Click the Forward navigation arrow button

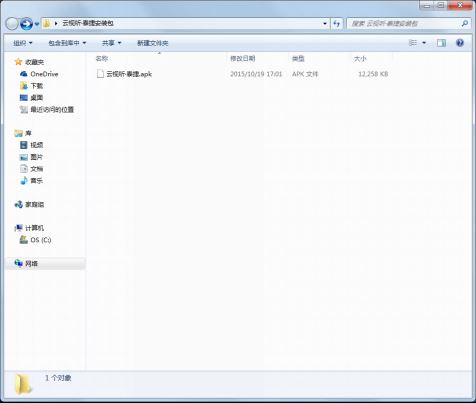[26, 24]
